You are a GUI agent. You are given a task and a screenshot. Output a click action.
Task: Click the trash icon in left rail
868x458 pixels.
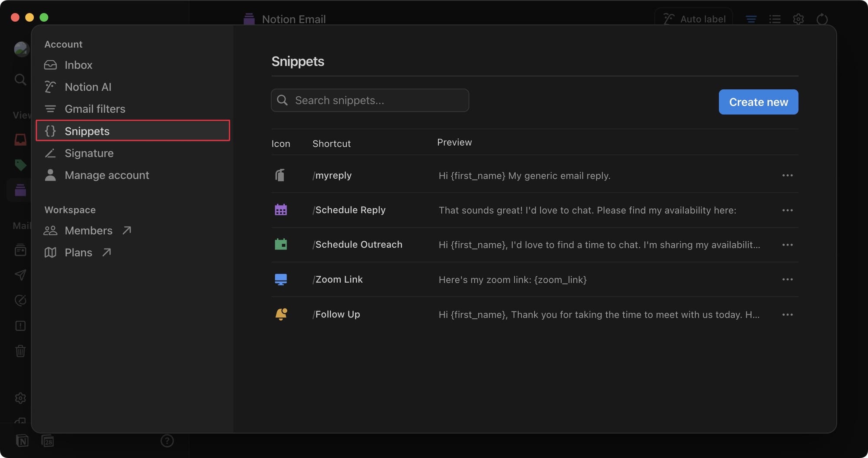tap(20, 351)
